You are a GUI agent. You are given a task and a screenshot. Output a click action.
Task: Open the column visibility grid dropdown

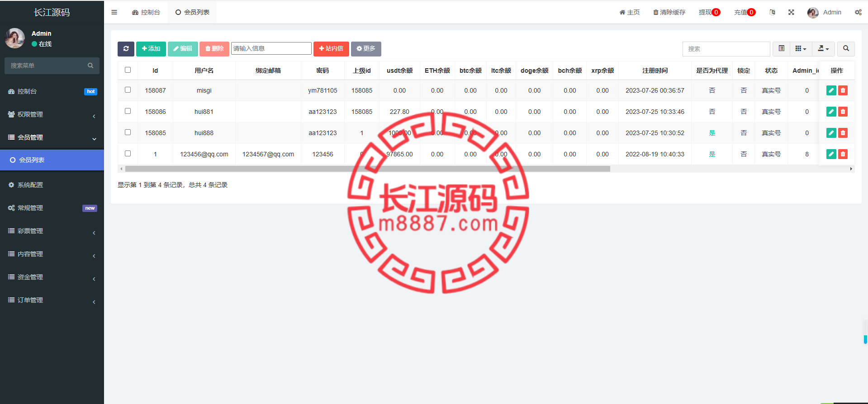pos(801,49)
